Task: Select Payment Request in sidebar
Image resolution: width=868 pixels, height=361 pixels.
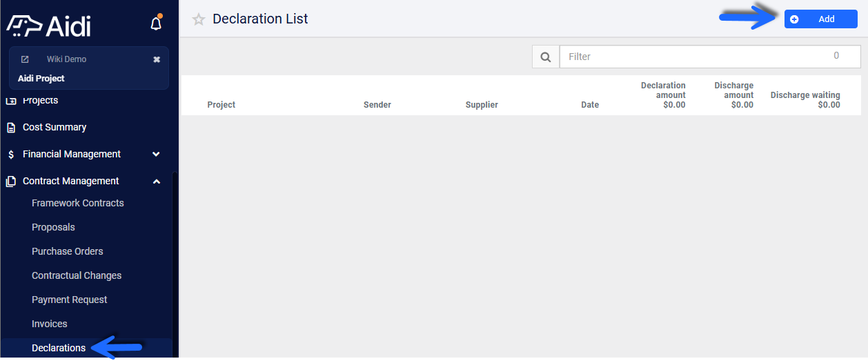Action: (x=70, y=300)
